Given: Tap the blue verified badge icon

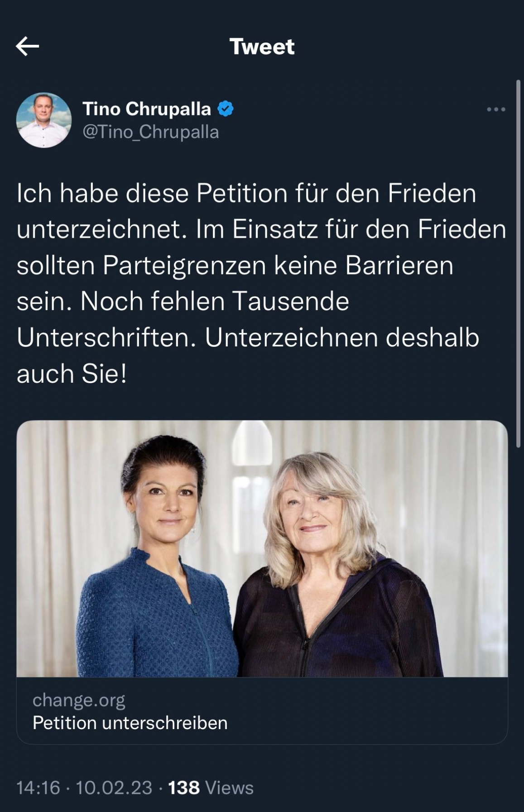Looking at the screenshot, I should 226,109.
